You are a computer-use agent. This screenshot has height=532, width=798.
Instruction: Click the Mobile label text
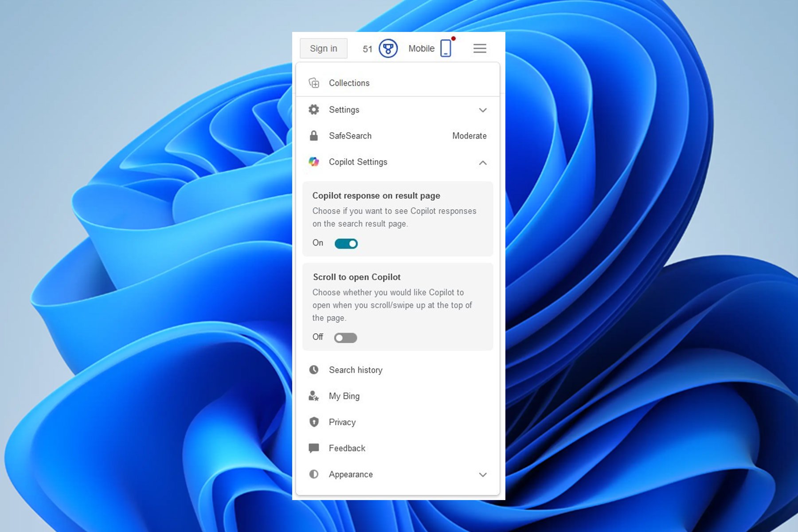click(421, 48)
